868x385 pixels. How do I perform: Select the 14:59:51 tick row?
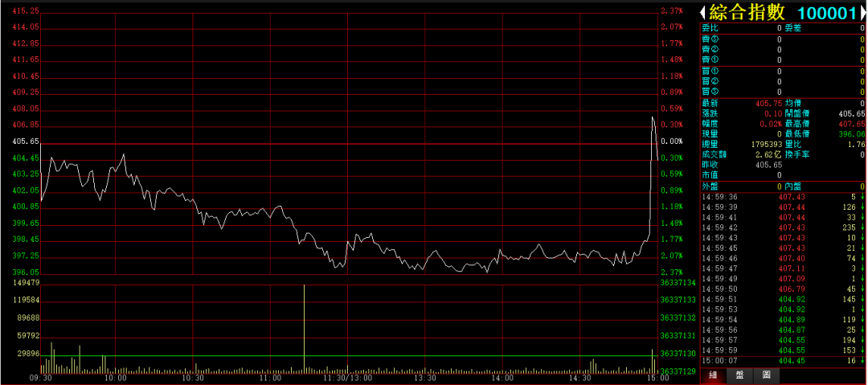coord(783,299)
